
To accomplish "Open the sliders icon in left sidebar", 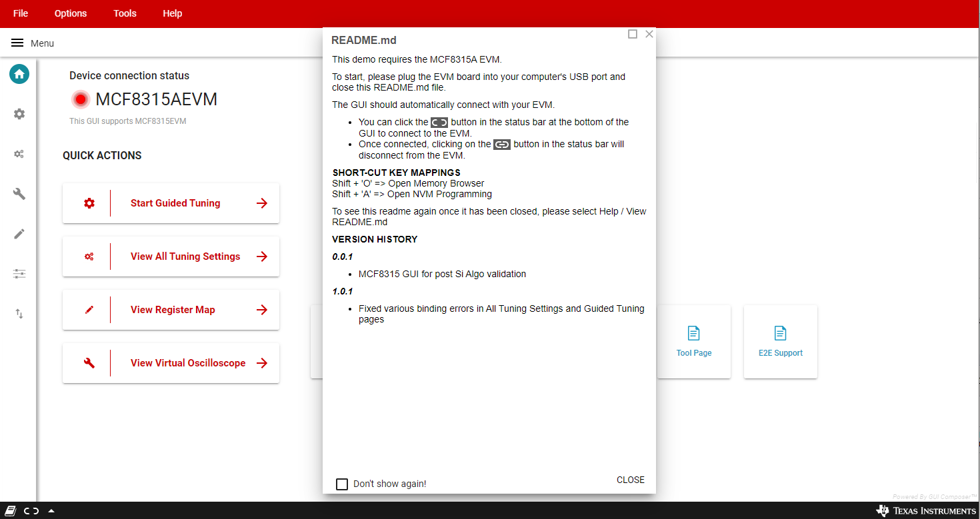I will (19, 274).
